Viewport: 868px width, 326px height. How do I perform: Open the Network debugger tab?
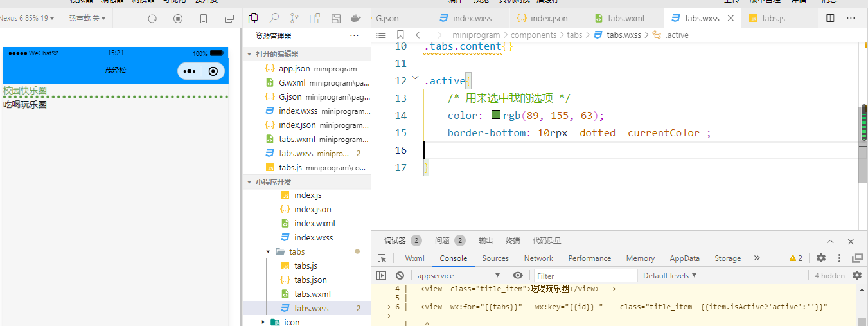pyautogui.click(x=538, y=258)
